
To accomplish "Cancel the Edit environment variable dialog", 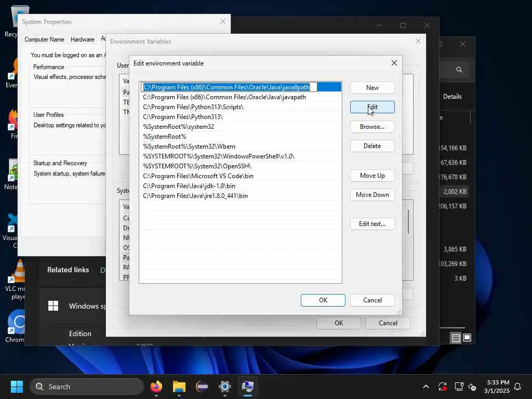I will tap(372, 300).
